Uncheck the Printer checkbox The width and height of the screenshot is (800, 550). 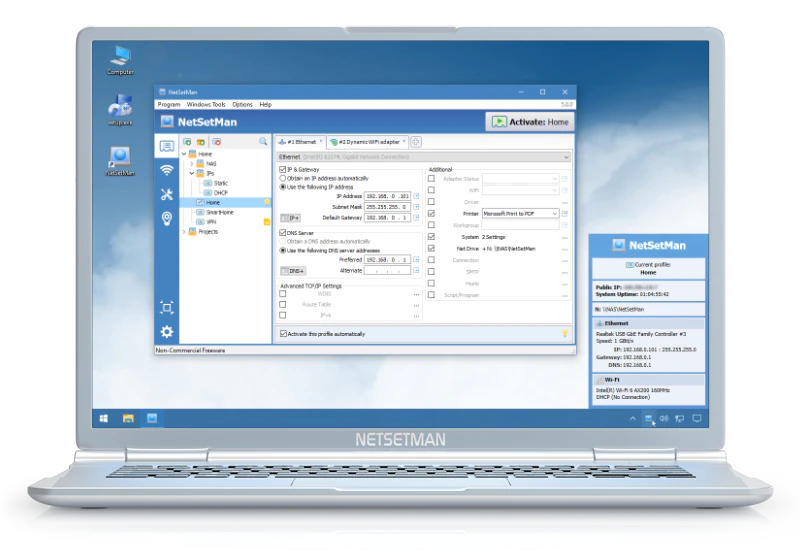[x=431, y=214]
